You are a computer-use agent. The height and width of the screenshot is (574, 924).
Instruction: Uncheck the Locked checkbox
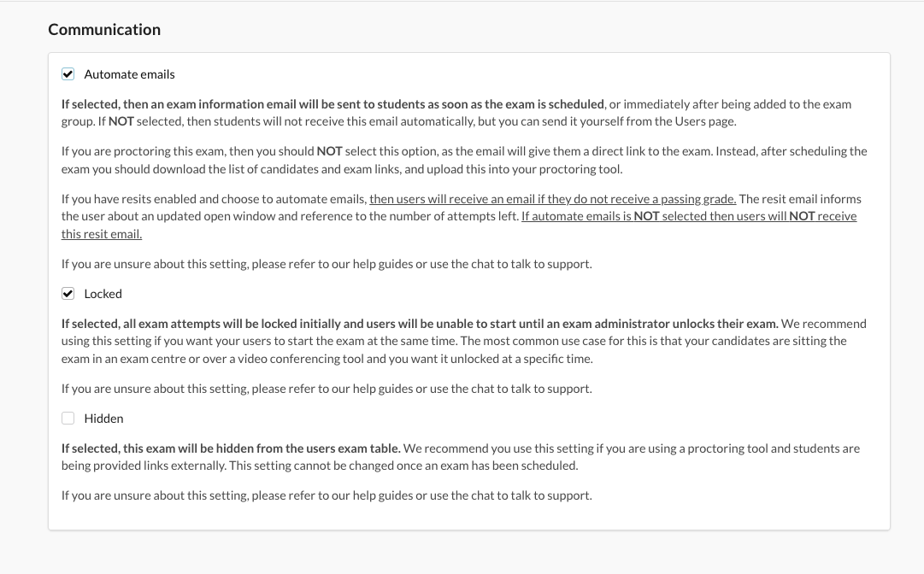68,294
